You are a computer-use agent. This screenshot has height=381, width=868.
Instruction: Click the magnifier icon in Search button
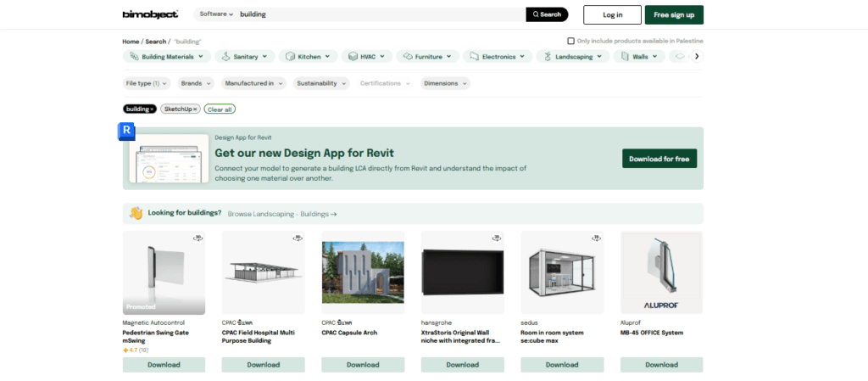click(x=536, y=14)
